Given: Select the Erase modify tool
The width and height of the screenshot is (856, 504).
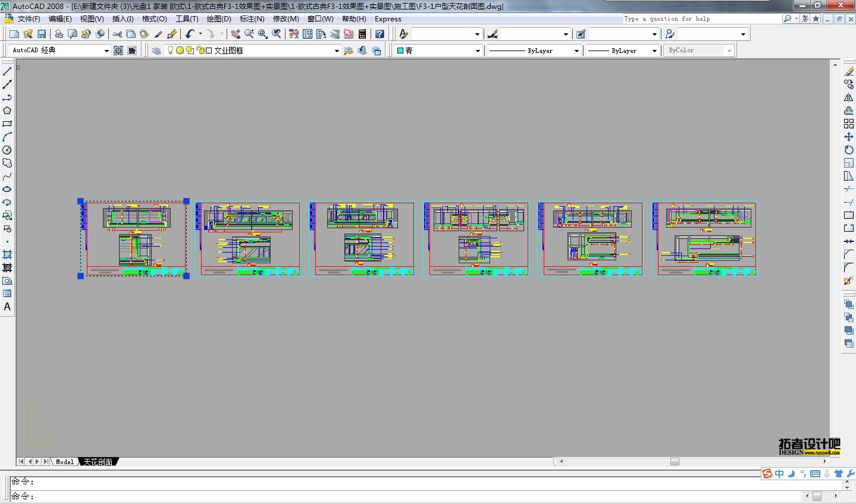Looking at the screenshot, I should [x=849, y=71].
